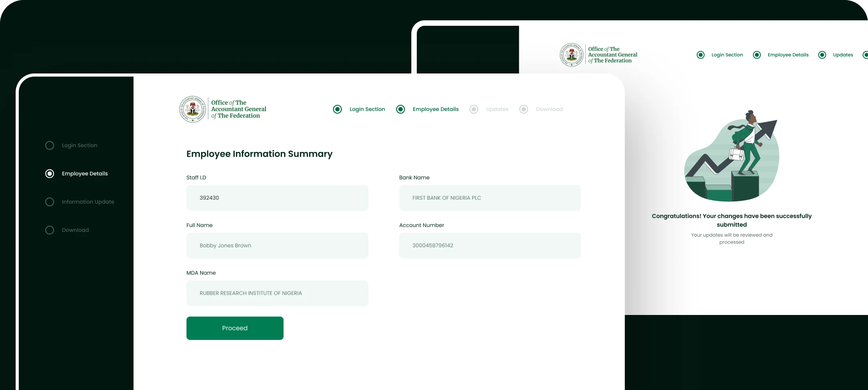Click the Staff I.D field with 392430

click(277, 198)
